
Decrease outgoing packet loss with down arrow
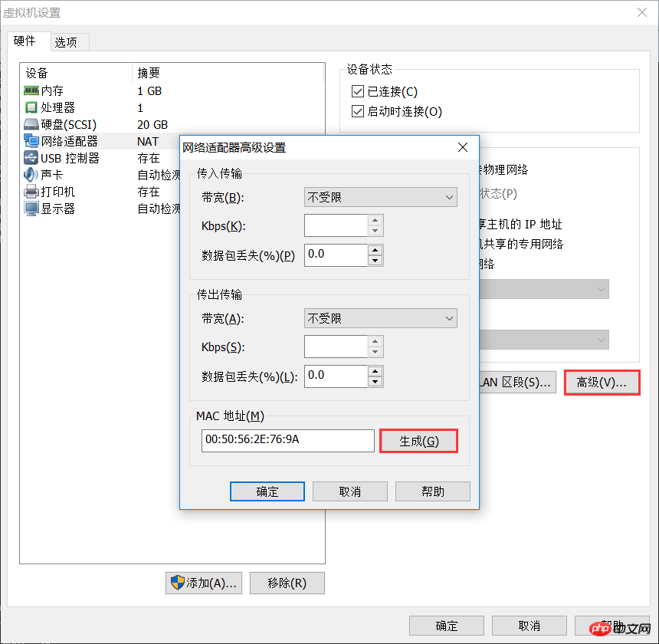375,382
